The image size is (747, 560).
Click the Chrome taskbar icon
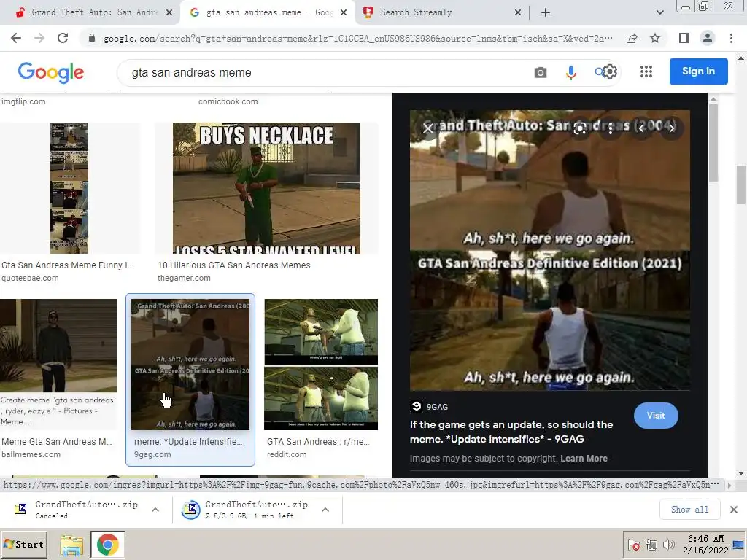pos(108,545)
